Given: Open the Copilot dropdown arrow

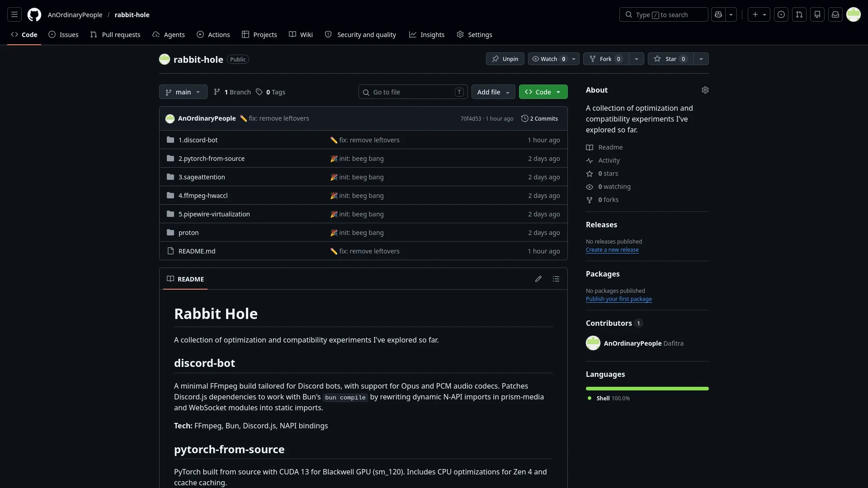Looking at the screenshot, I should click(x=731, y=14).
